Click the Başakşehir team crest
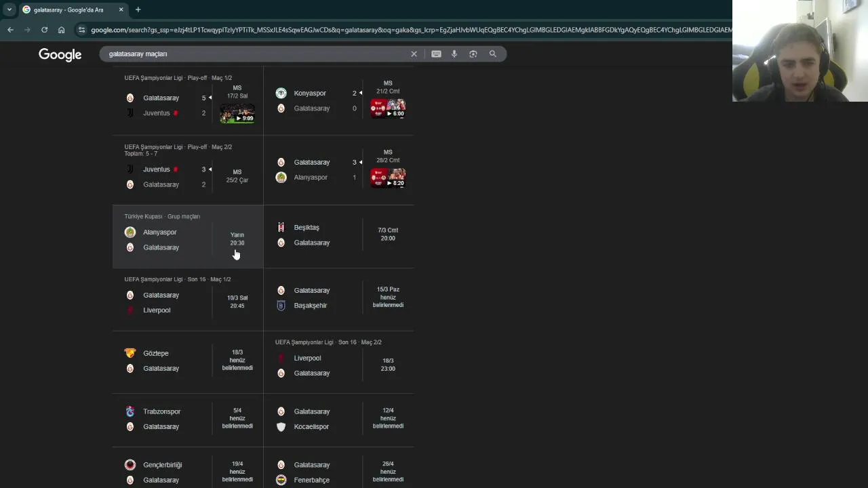868x488 pixels. (x=281, y=306)
